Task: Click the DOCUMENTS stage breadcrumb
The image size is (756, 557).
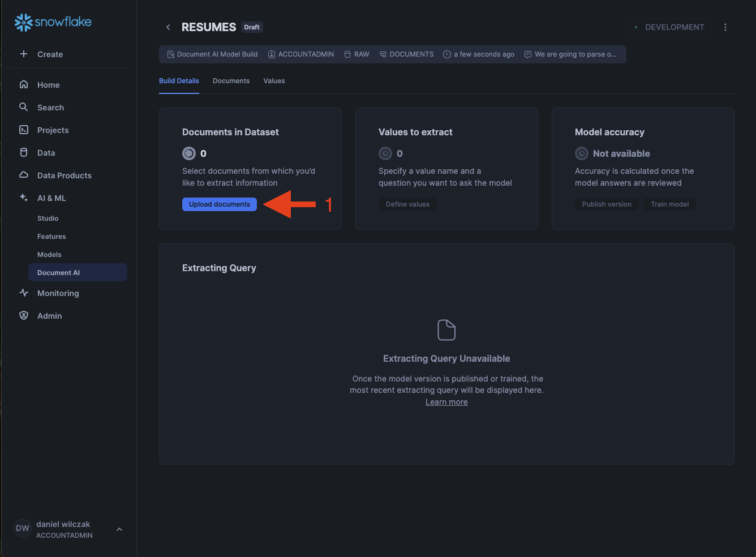Action: point(406,54)
